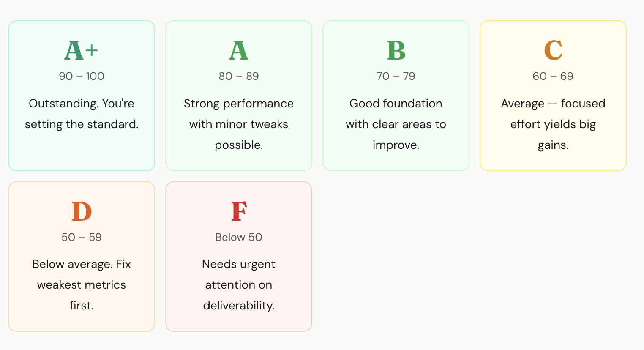Click the 50 – 59 score range
The width and height of the screenshot is (644, 350).
pos(82,237)
